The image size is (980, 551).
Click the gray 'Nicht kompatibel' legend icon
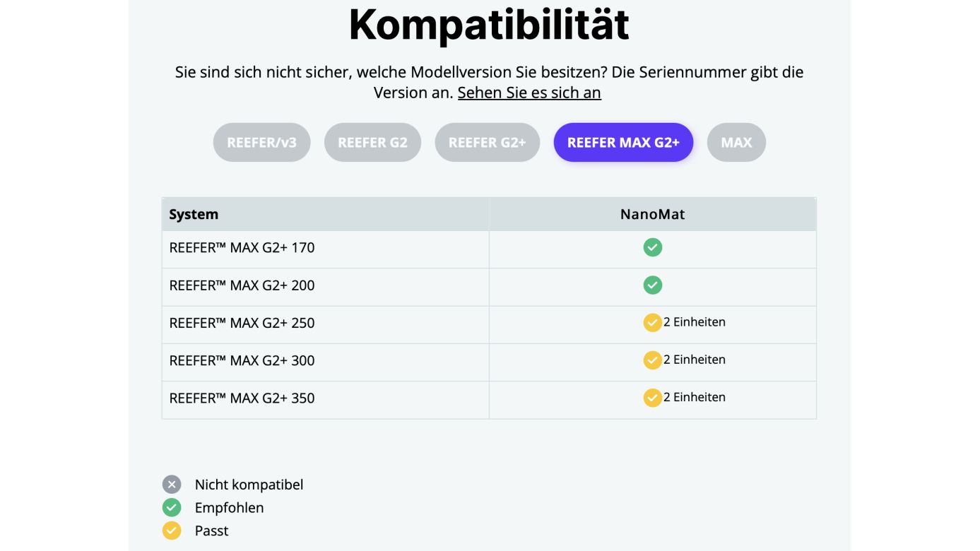[172, 485]
